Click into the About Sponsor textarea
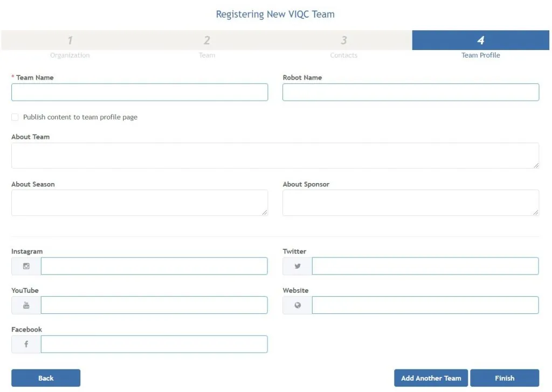 pyautogui.click(x=411, y=203)
